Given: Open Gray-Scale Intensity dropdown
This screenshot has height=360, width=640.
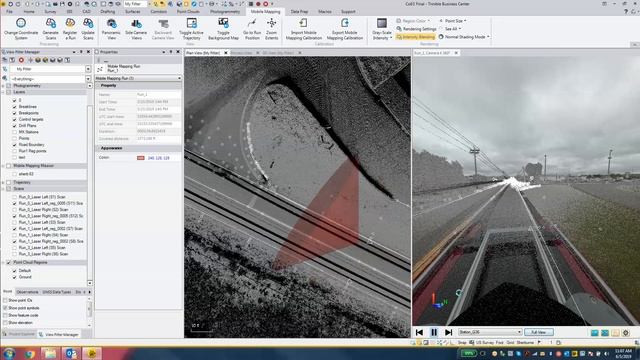Looking at the screenshot, I should point(382,29).
